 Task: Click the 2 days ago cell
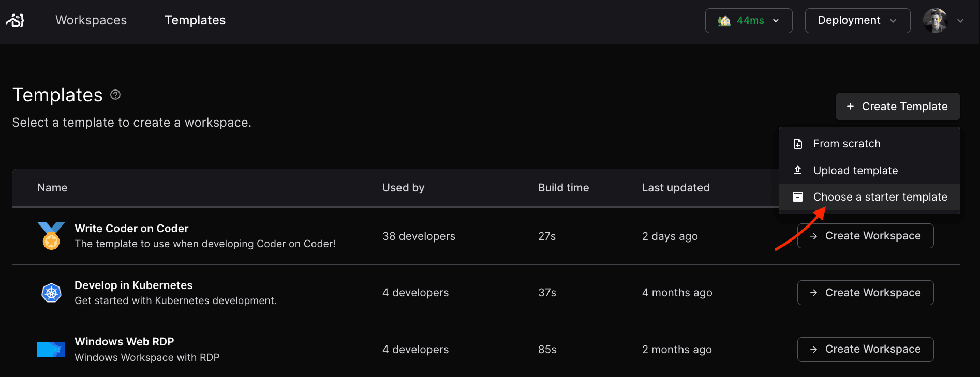click(x=670, y=236)
